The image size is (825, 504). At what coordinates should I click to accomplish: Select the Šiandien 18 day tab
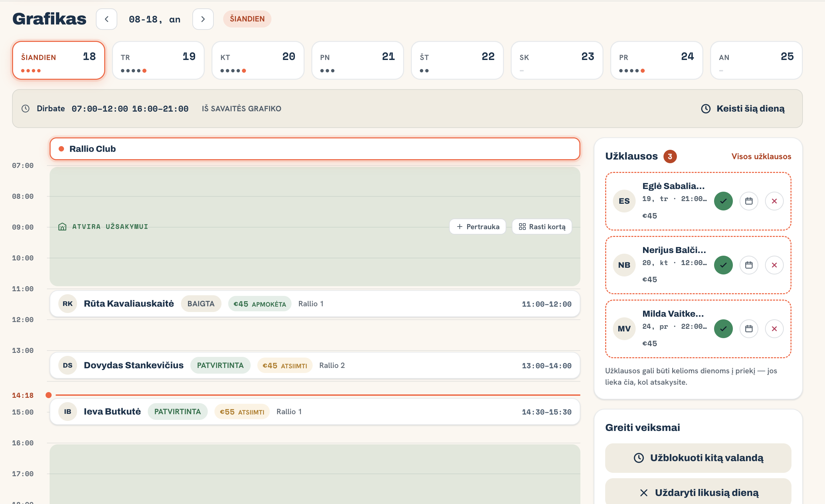[59, 60]
